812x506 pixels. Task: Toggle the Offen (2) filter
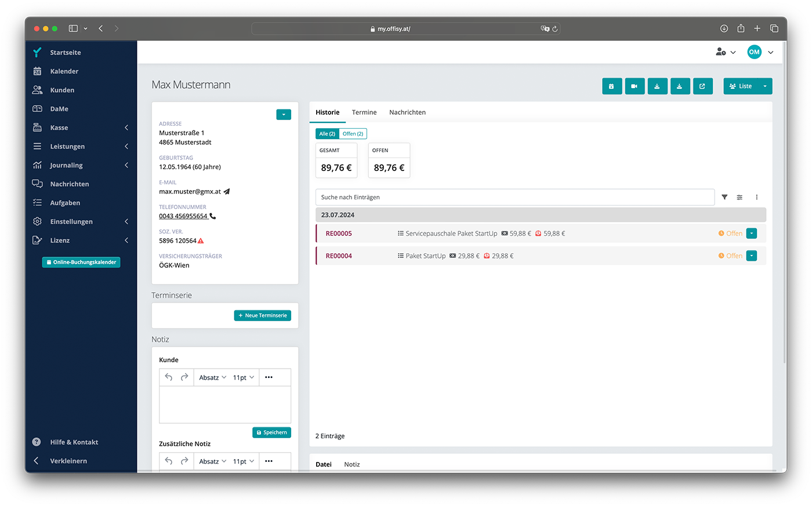coord(353,134)
